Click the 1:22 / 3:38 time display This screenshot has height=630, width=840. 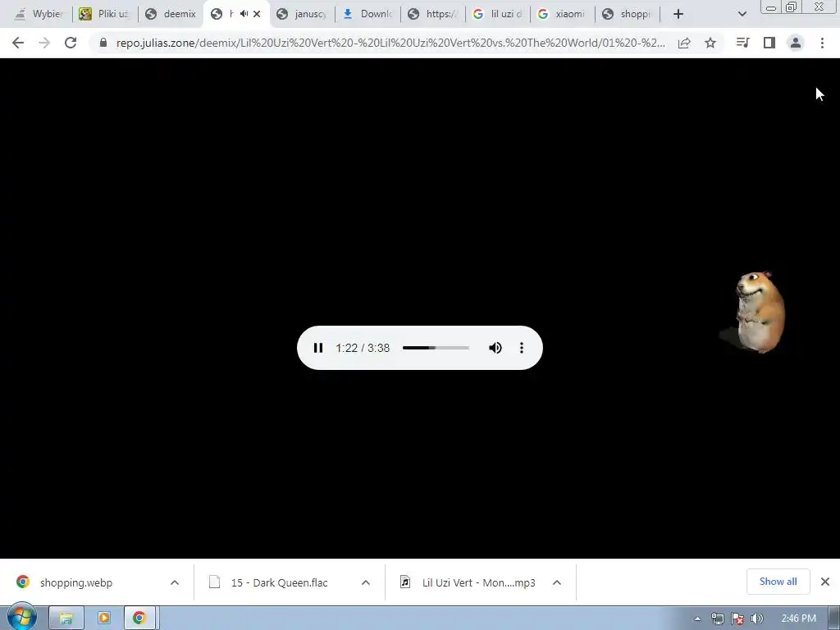363,348
